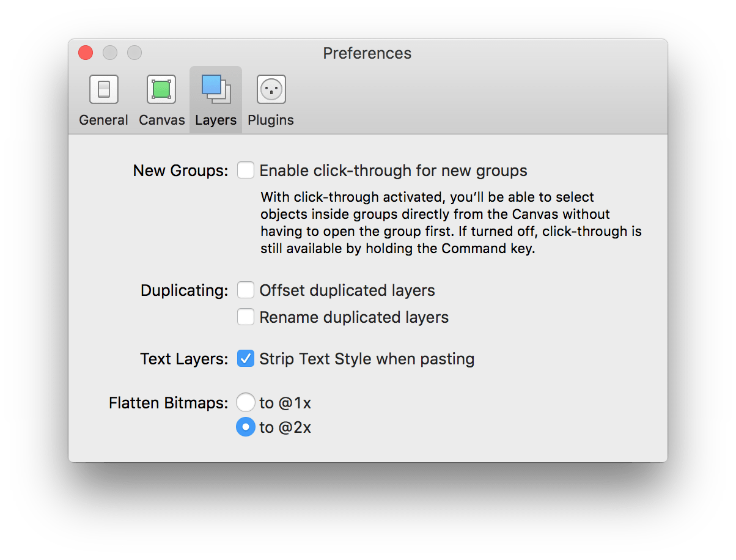The image size is (736, 560).
Task: Switch to the Layers tab label
Action: click(216, 120)
